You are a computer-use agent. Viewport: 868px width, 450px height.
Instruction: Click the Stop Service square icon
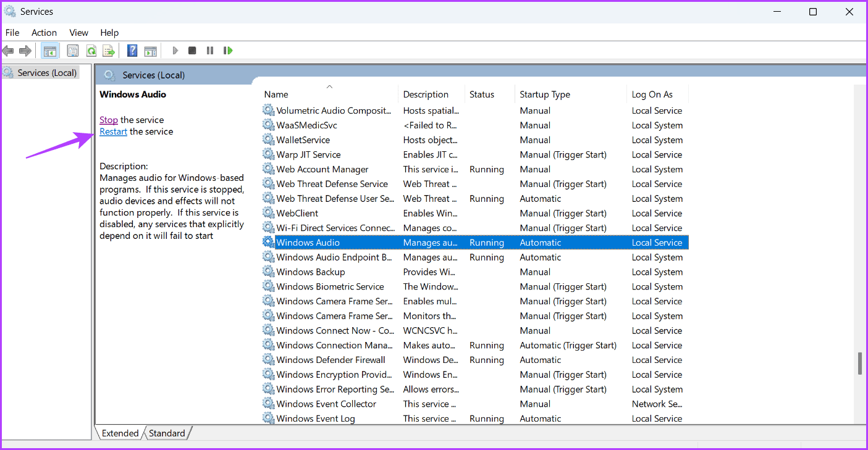[192, 51]
